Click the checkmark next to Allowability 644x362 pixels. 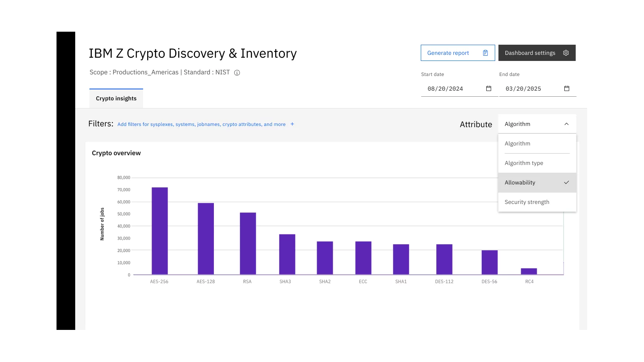(566, 182)
